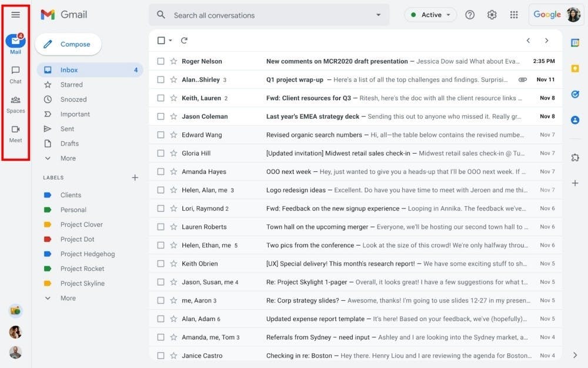Open Spaces from the left rail
Image resolution: width=588 pixels, height=368 pixels.
[15, 103]
